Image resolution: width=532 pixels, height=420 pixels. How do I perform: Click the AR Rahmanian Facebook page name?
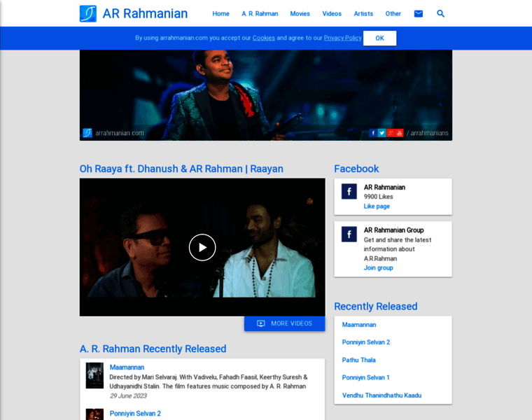coord(384,188)
